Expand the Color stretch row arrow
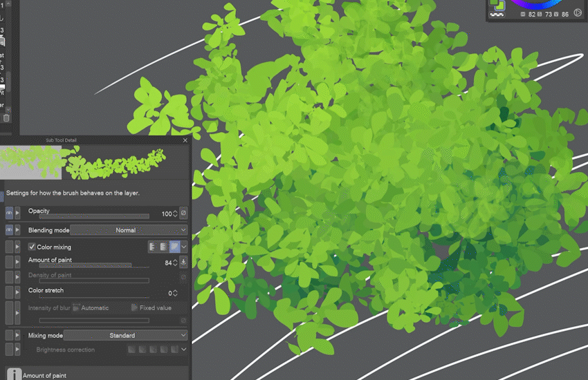 (17, 292)
